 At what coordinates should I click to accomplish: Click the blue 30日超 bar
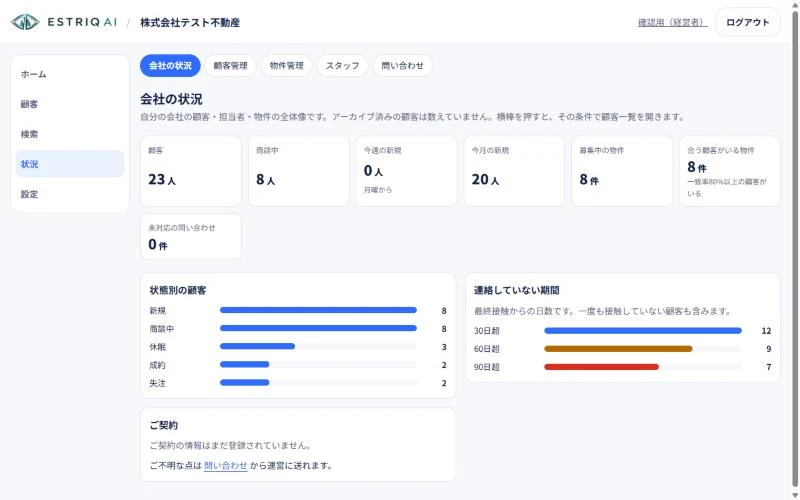[643, 331]
